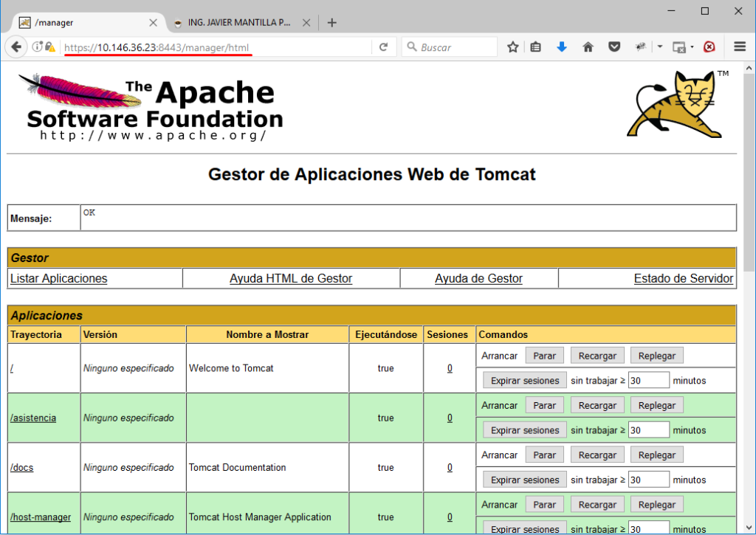Viewport: 756px width, 535px height.
Task: Open a new tab with the plus button
Action: (331, 22)
